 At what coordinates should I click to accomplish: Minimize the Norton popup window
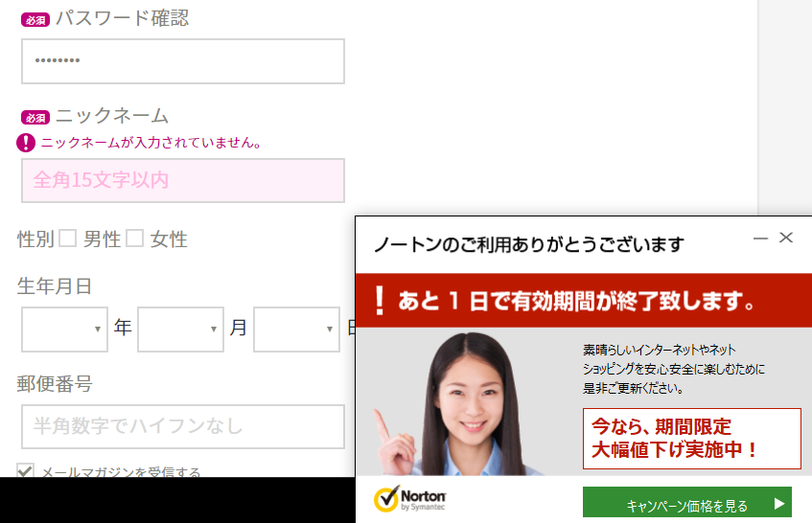pyautogui.click(x=760, y=238)
